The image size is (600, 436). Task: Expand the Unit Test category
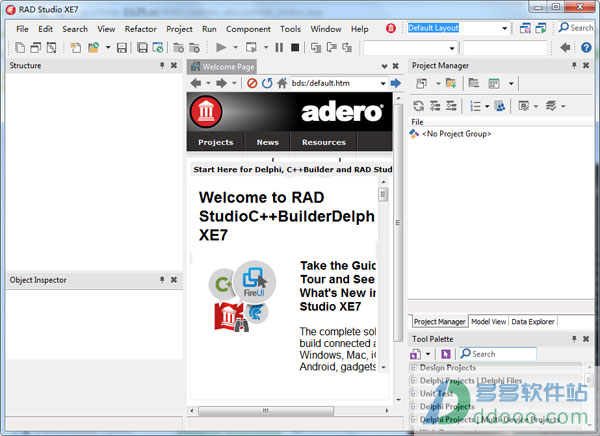tap(414, 393)
